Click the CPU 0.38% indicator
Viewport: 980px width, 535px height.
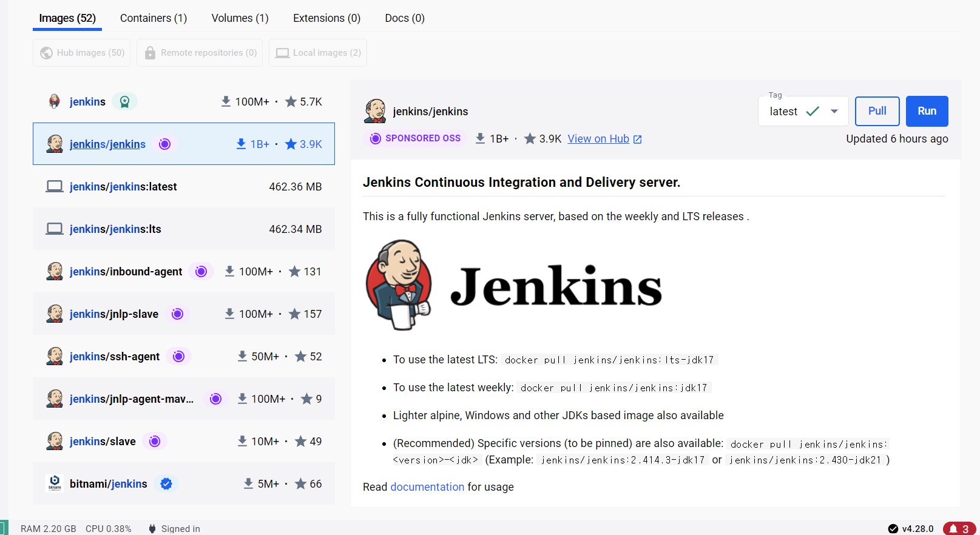pos(109,529)
